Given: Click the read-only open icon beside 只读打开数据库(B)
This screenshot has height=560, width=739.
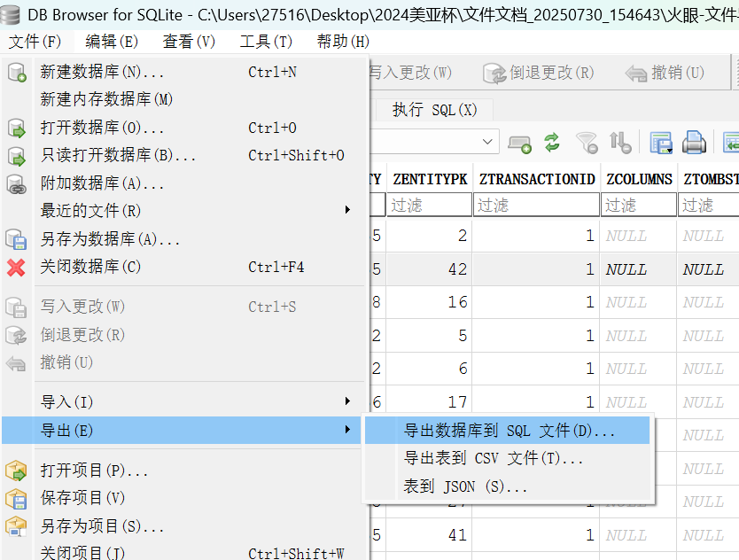Looking at the screenshot, I should coord(17,156).
